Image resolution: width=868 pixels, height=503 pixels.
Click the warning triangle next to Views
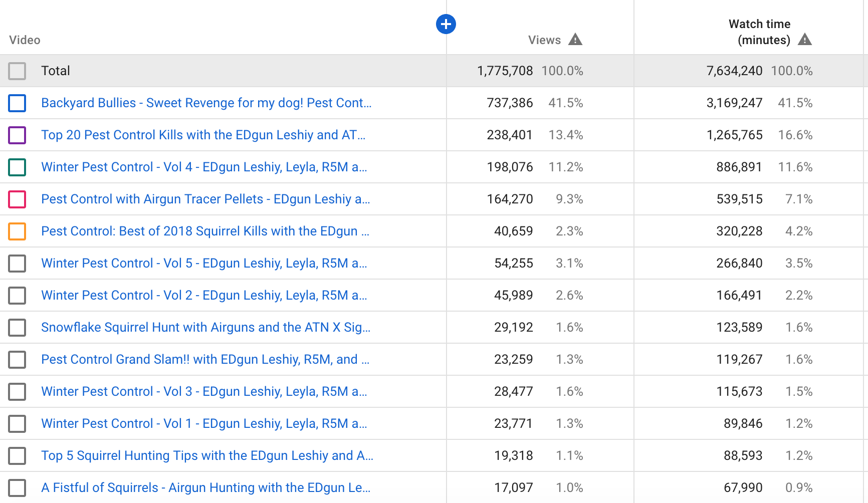[575, 40]
